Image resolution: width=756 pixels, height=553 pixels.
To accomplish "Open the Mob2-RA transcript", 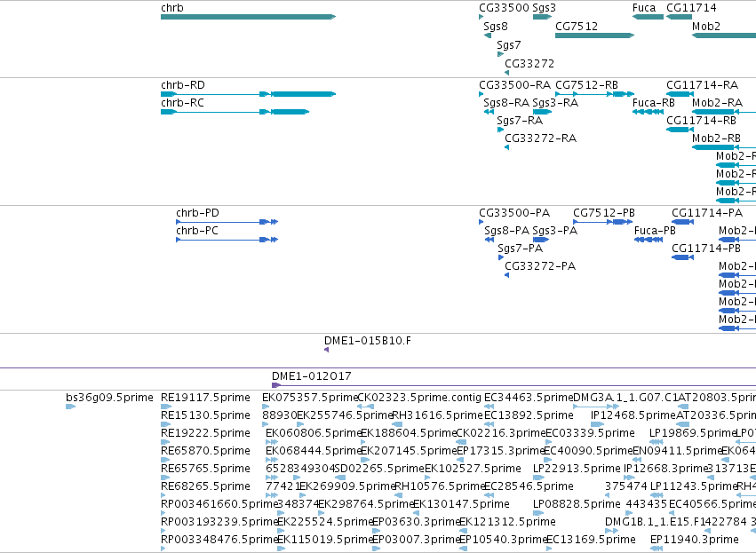I will pos(724,112).
